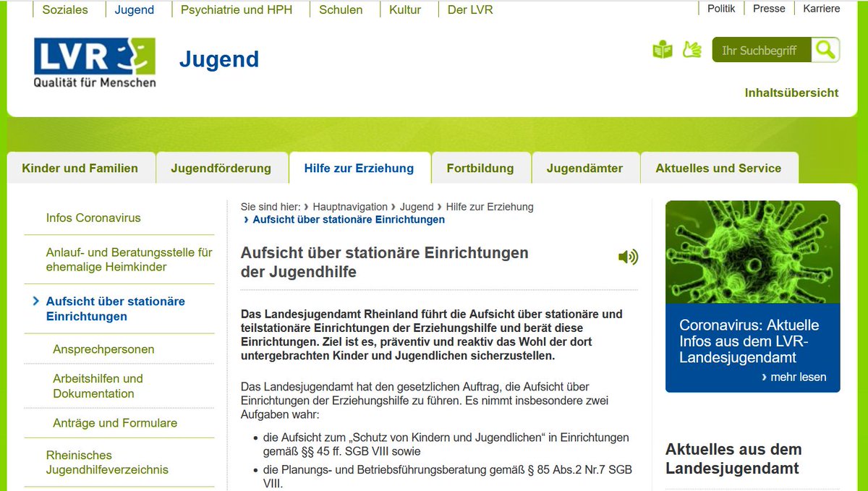The width and height of the screenshot is (868, 491).
Task: Click the magnifying glass search button
Action: tap(825, 50)
